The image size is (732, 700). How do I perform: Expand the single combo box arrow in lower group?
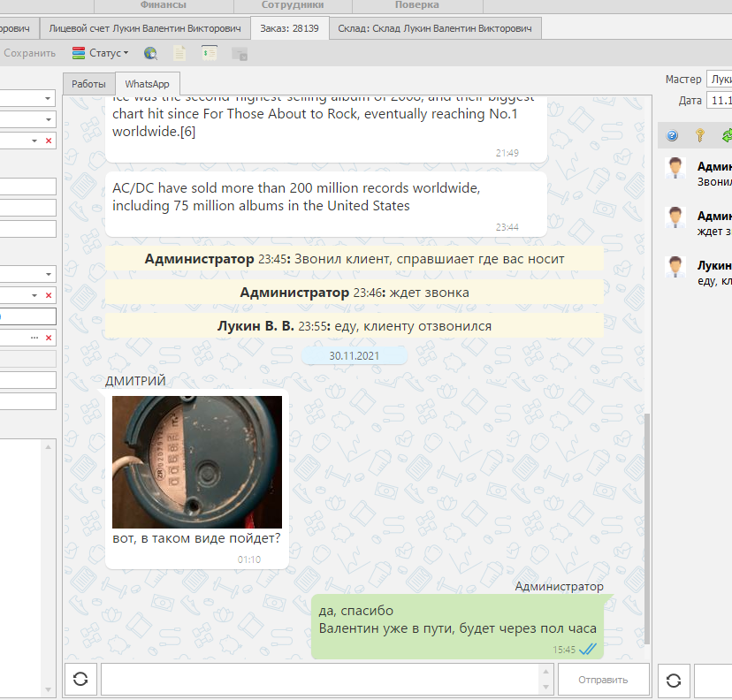(x=48, y=274)
